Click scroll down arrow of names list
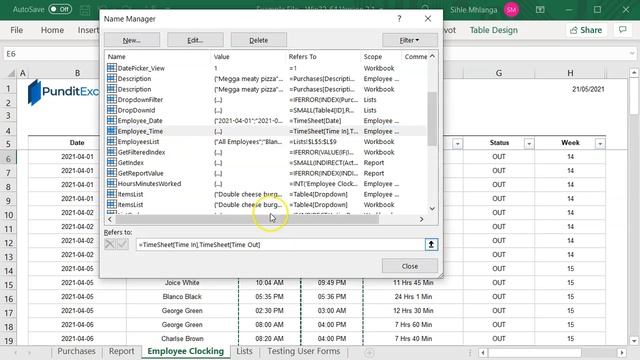640x360 pixels. [x=432, y=209]
